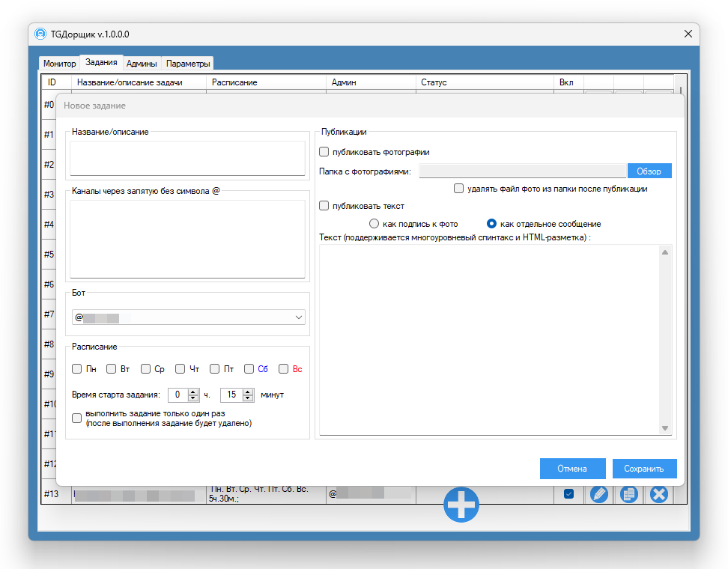728x569 pixels.
Task: Check the Пн weekday checkbox
Action: [x=77, y=369]
